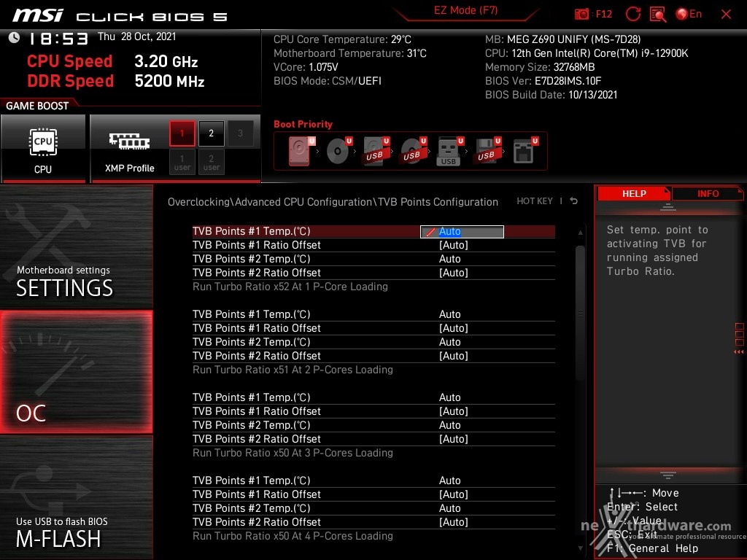This screenshot has width=747, height=560.
Task: Open 4 P-Cores group TVB #1 Ratio Offset
Action: pyautogui.click(x=453, y=494)
